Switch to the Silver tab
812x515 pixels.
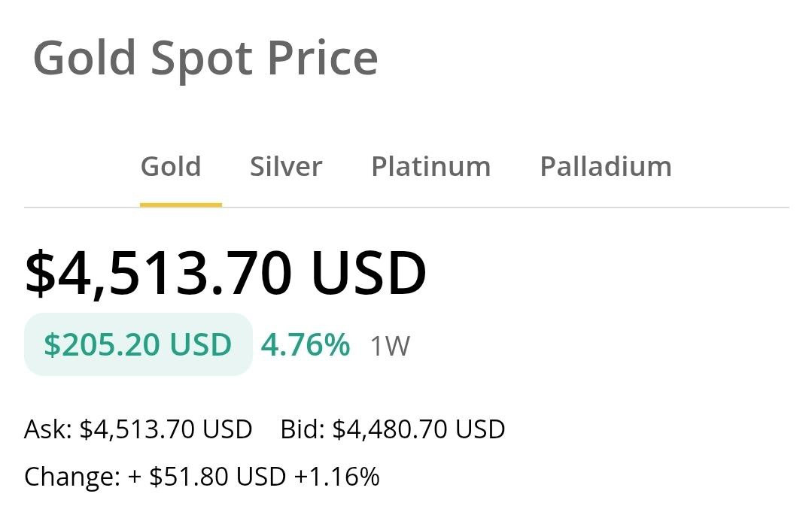tap(286, 166)
